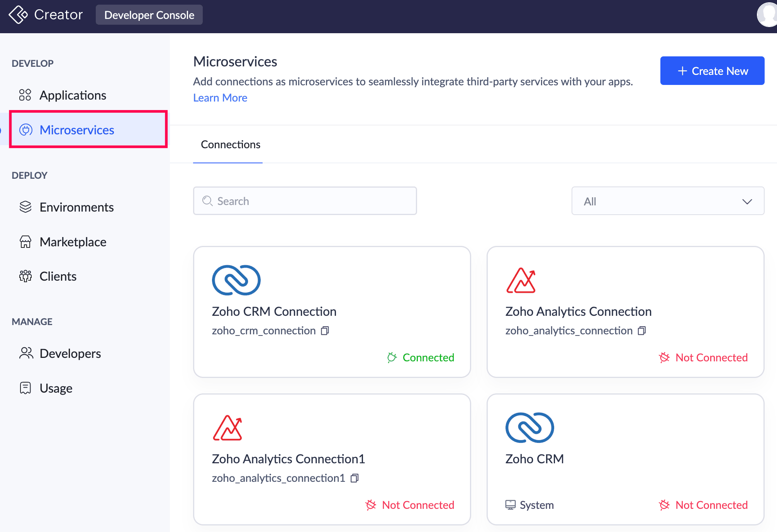
Task: Click the Zoho Analytics Connection1 logo
Action: [x=227, y=428]
